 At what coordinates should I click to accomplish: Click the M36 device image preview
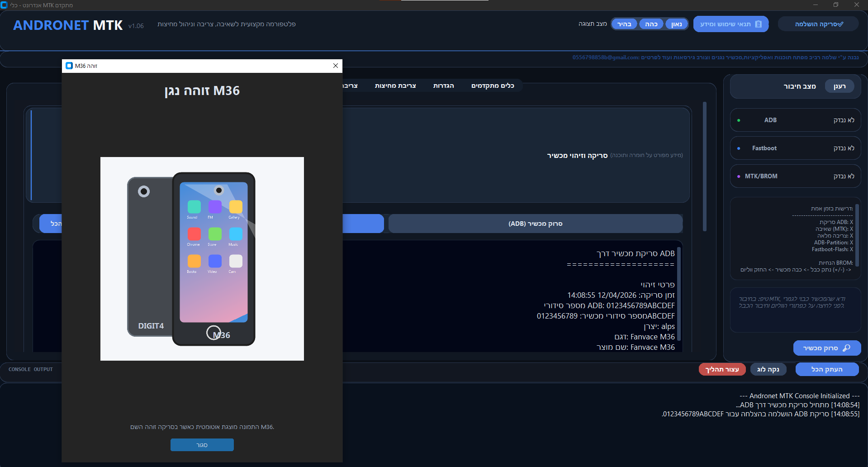click(x=202, y=258)
